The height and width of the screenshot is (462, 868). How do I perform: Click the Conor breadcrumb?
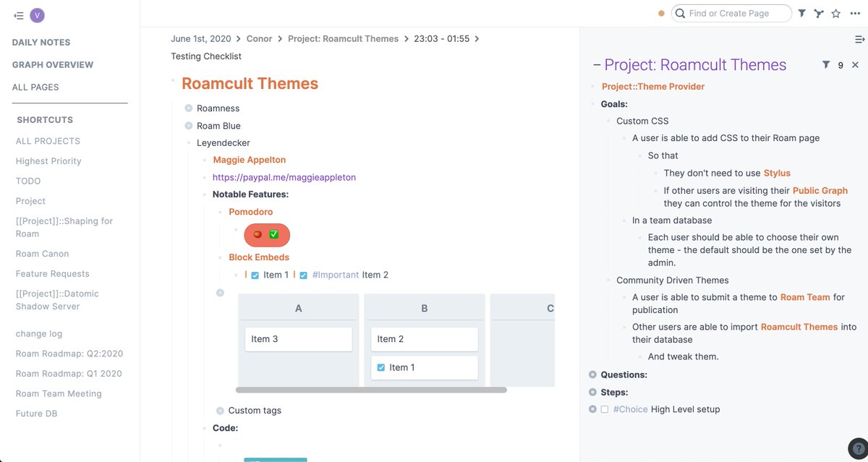pos(260,39)
